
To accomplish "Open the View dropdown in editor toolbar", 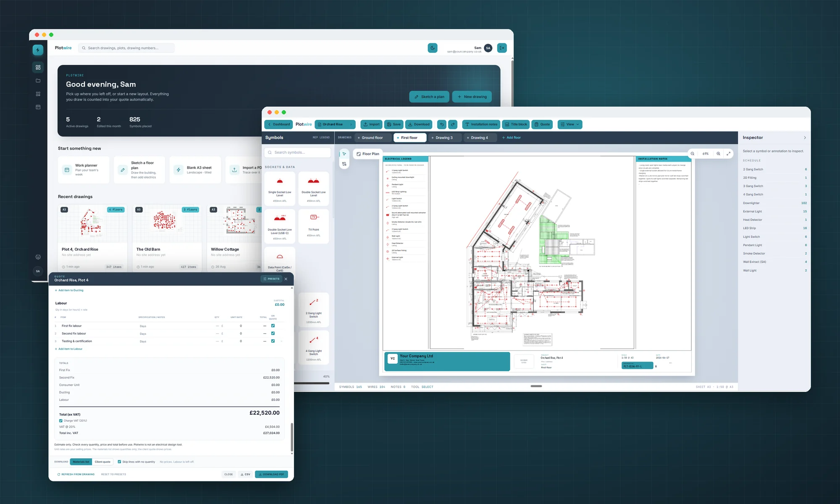I will pyautogui.click(x=570, y=124).
